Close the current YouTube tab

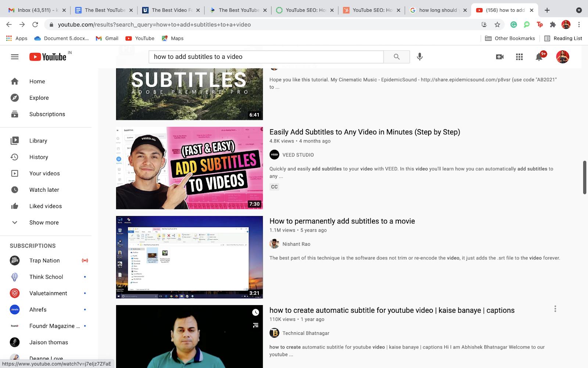[x=531, y=10]
